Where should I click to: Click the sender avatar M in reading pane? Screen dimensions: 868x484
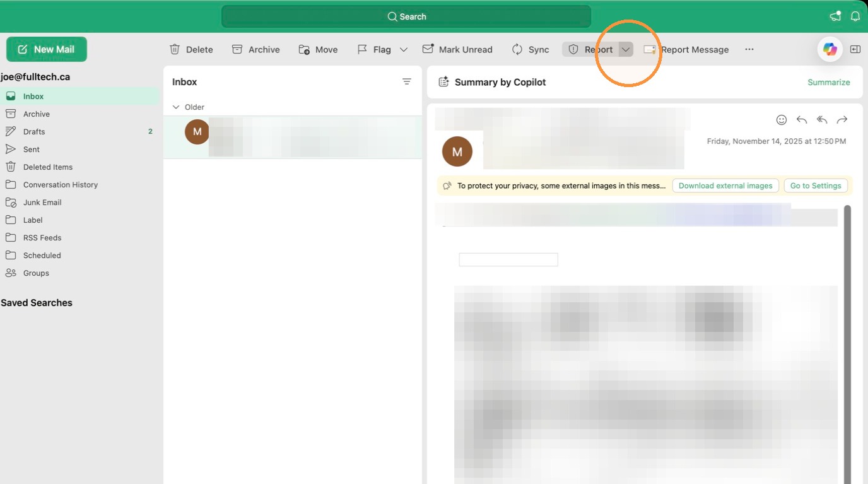pos(457,151)
